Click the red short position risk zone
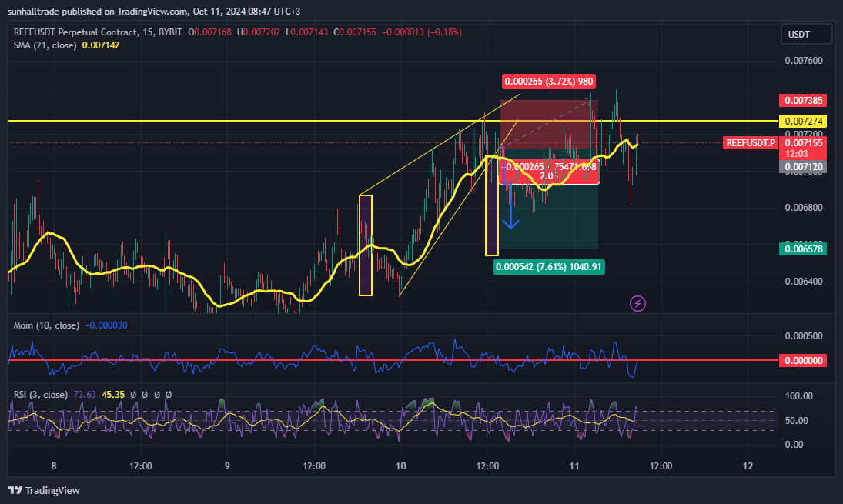The image size is (843, 504). 548,124
